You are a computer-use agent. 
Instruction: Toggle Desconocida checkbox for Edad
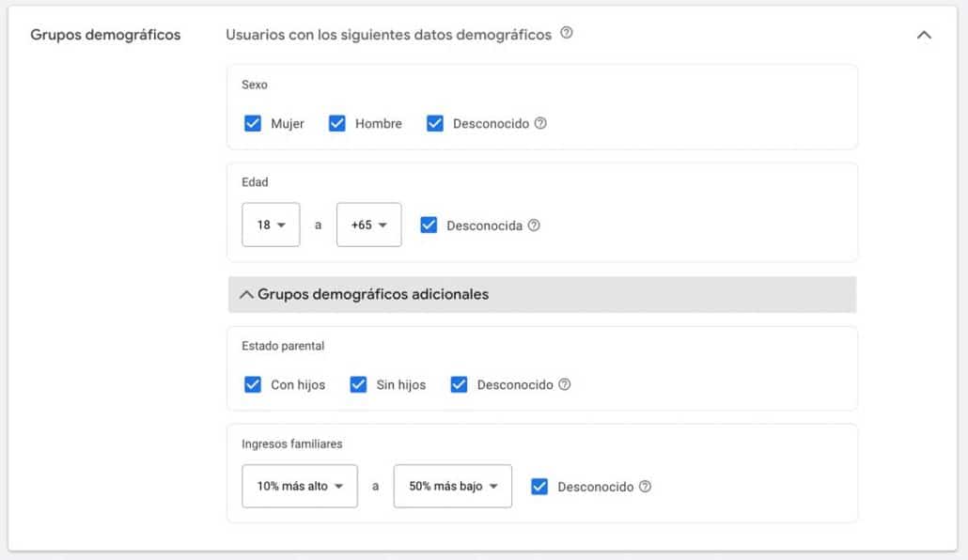429,226
